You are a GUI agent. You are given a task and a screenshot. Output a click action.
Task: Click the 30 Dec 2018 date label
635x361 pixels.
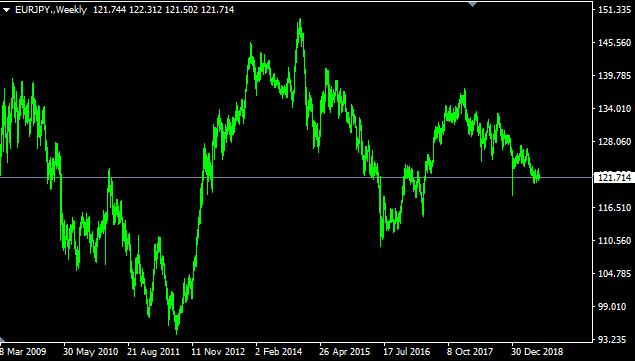click(x=537, y=352)
